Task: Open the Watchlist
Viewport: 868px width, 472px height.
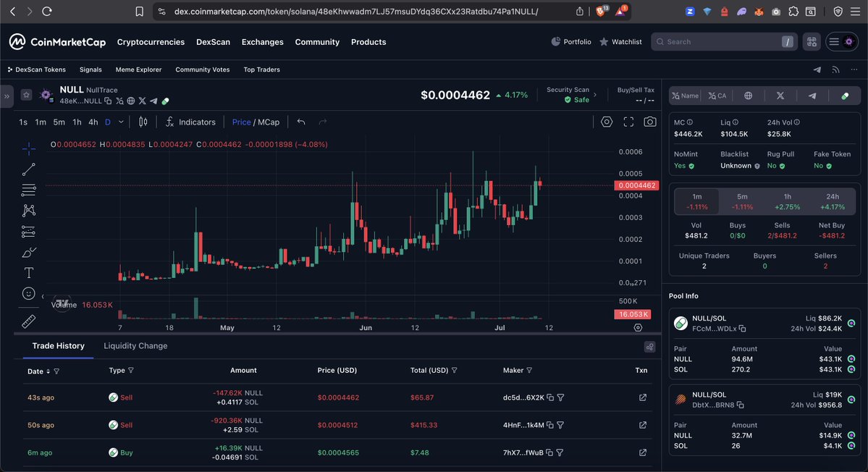Action: [x=620, y=42]
